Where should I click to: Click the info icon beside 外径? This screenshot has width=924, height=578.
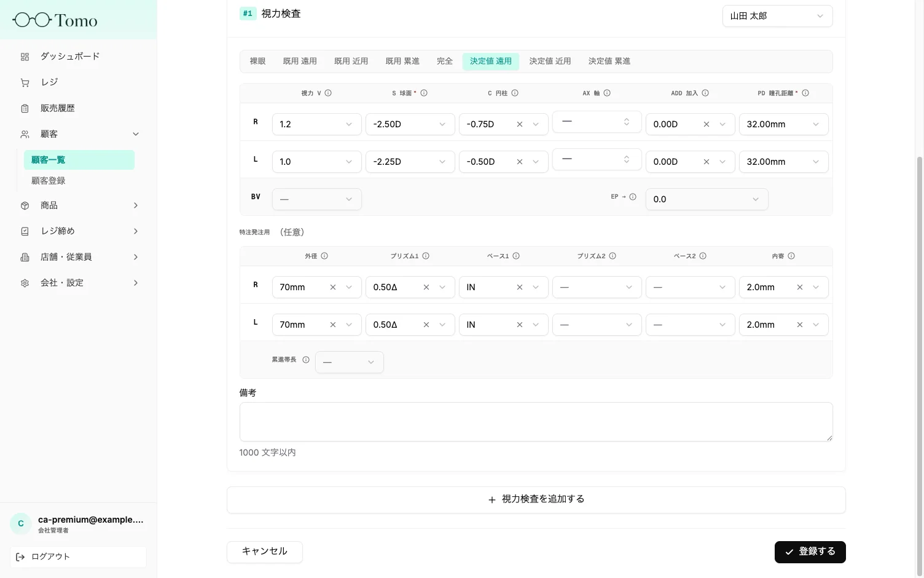click(324, 256)
